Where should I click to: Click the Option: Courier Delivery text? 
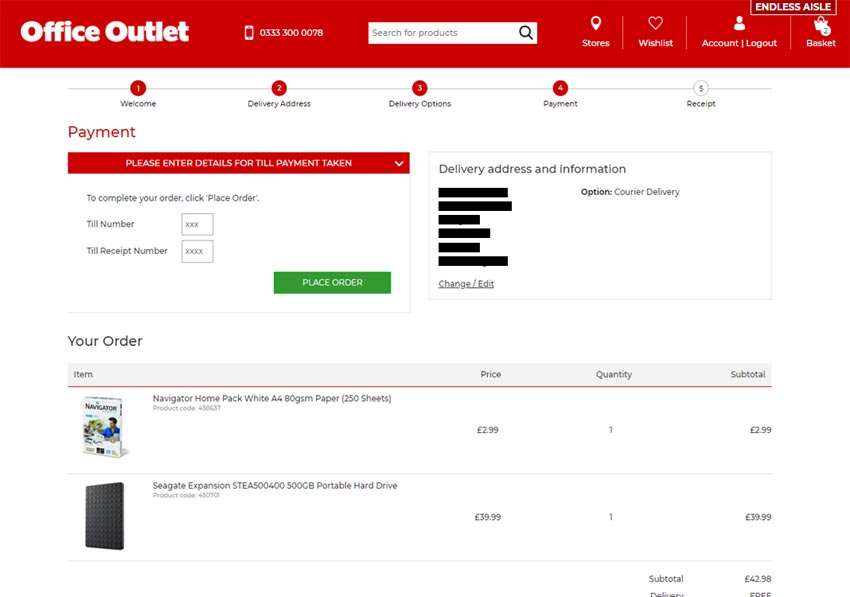[x=630, y=192]
